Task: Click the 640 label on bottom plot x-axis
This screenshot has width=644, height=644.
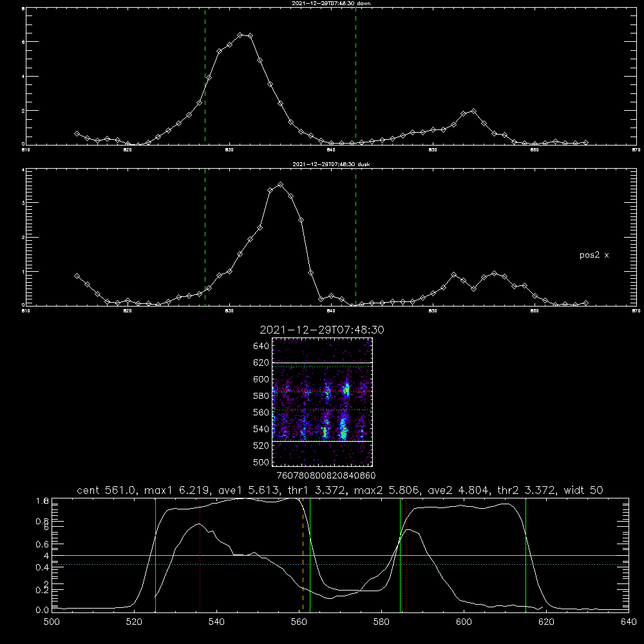Action: point(629,622)
